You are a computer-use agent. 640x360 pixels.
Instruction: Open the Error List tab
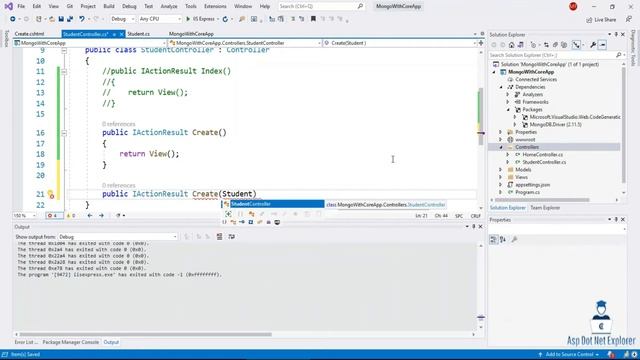25,342
